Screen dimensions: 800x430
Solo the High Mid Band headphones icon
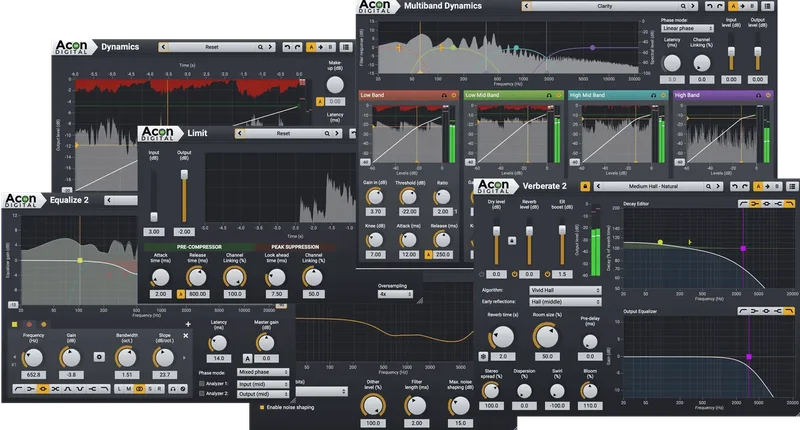[654, 95]
